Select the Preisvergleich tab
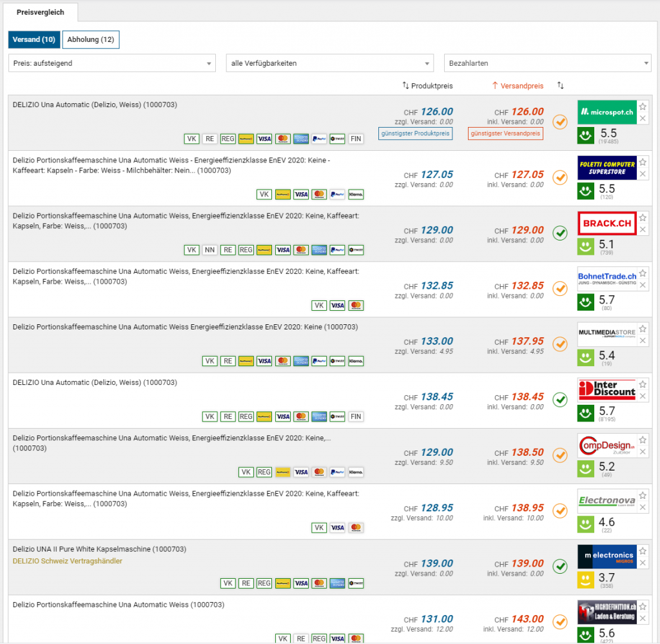The height and width of the screenshot is (644, 660). pos(41,12)
